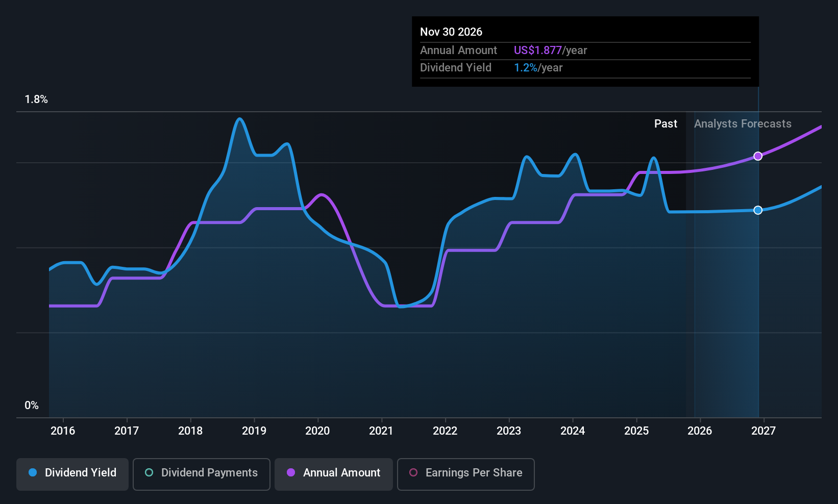Screen dimensions: 838x504
Task: Click the 2023 x-axis label
Action: point(509,431)
